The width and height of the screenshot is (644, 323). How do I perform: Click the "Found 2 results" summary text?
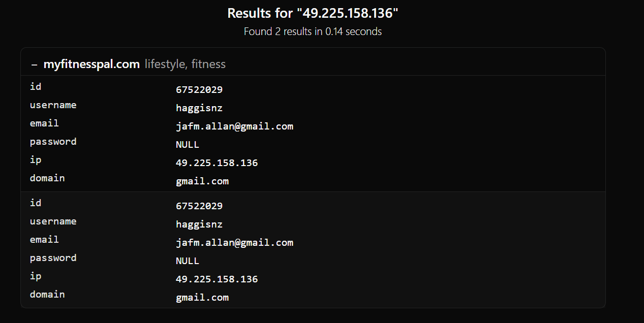click(313, 31)
